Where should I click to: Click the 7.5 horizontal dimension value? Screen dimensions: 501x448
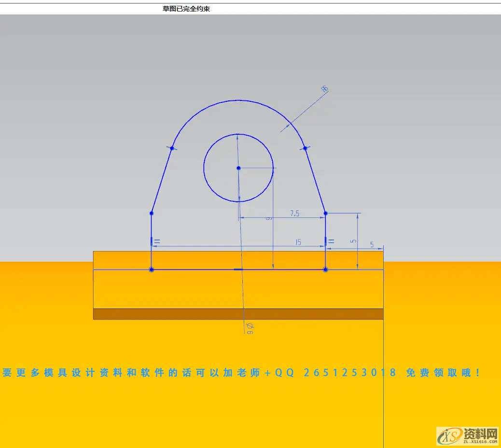(294, 213)
